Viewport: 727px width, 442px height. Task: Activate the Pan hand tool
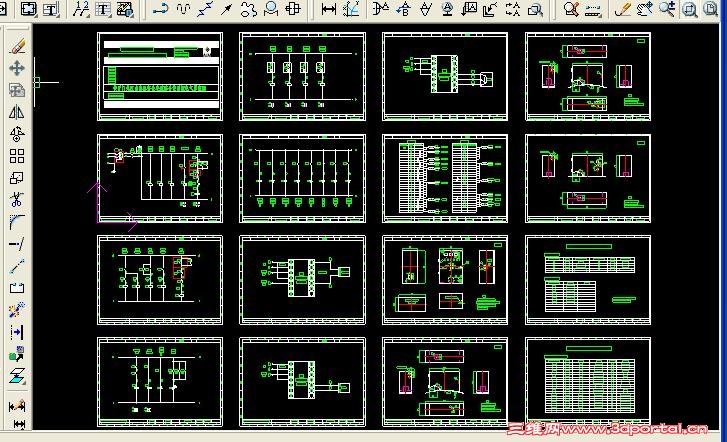click(645, 9)
